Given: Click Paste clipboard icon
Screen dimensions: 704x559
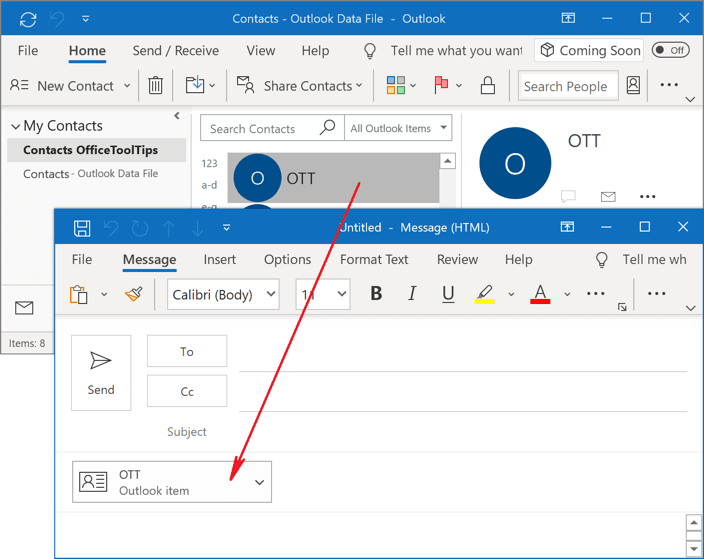Looking at the screenshot, I should [x=79, y=295].
